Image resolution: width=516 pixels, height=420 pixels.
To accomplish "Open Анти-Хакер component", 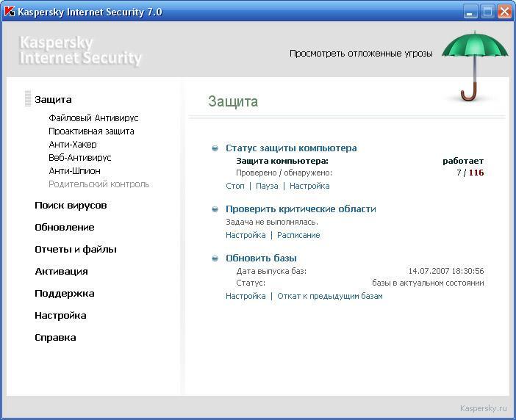I will tap(73, 144).
